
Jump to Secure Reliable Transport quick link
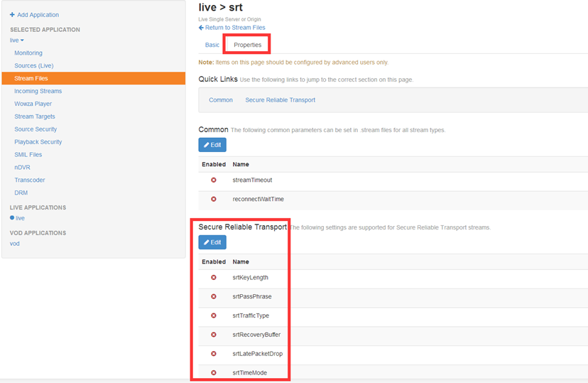(x=280, y=100)
